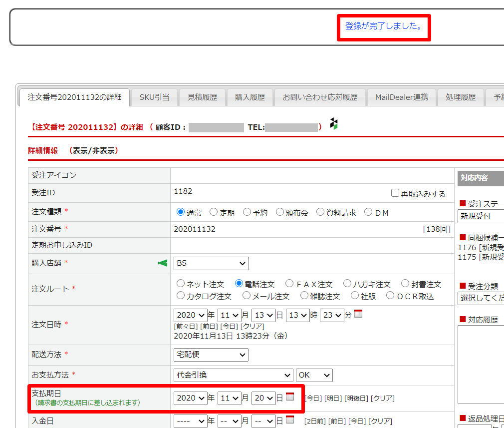Viewport: 504px width, 428px height.
Task: Open calendar icon for 支払期日
Action: coord(290,397)
